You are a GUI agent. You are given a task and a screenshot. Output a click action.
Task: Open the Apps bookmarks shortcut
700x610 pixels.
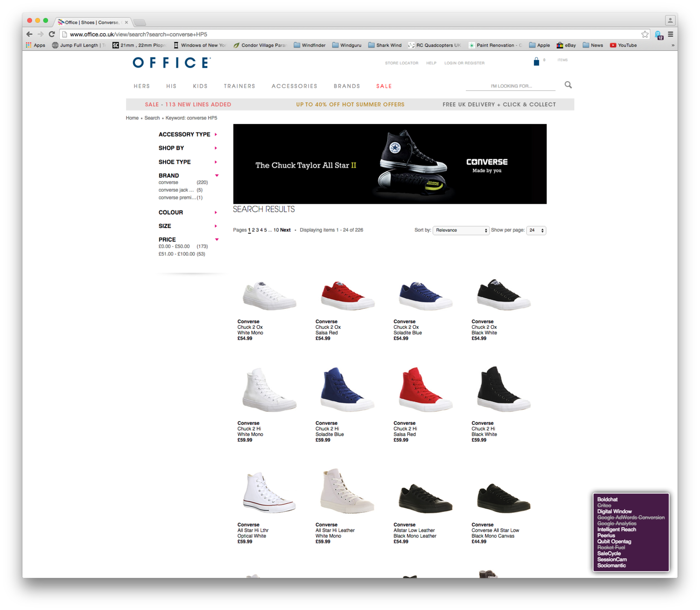35,45
